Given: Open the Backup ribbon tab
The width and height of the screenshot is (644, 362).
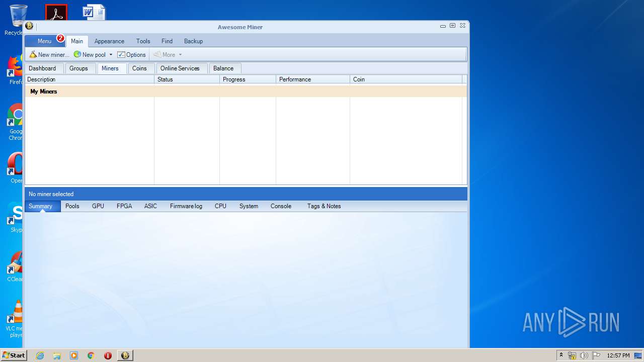Looking at the screenshot, I should (x=193, y=41).
